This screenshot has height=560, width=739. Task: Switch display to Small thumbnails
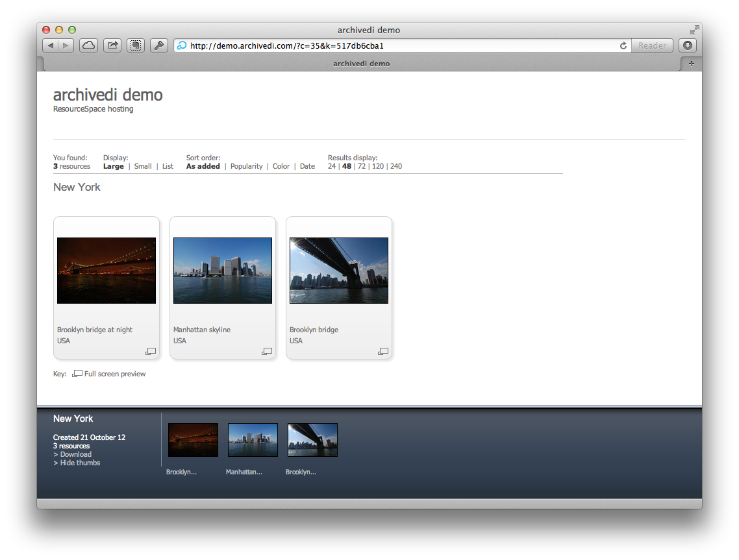[143, 166]
